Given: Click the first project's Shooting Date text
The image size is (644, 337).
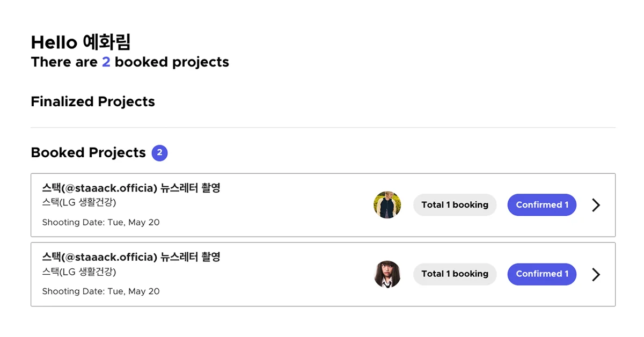Looking at the screenshot, I should (x=100, y=222).
